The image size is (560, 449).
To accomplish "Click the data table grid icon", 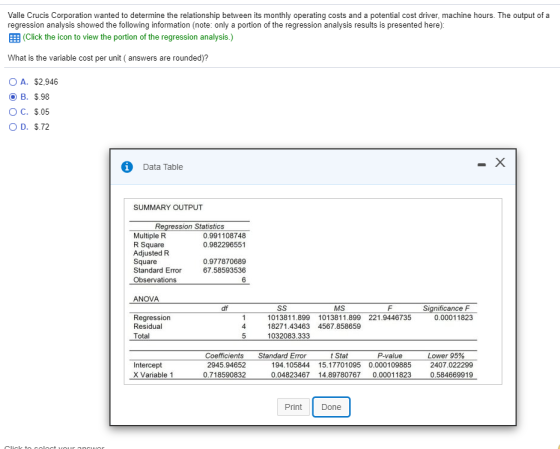I will pos(14,38).
